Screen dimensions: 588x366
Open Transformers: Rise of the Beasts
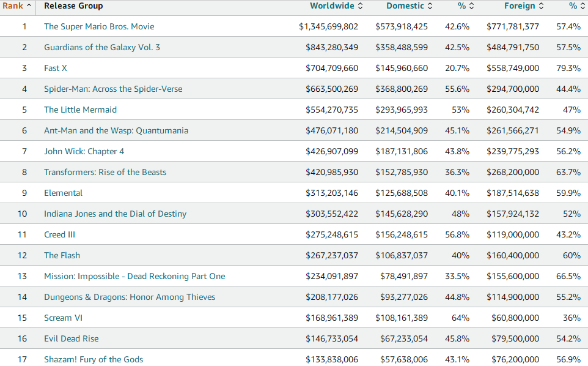point(105,173)
